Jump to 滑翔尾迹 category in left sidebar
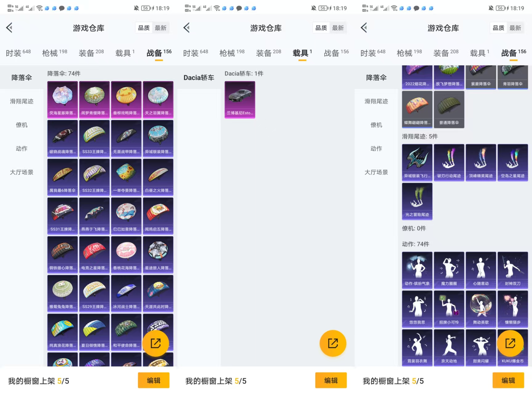Screen dimensions: 532x394 point(22,101)
